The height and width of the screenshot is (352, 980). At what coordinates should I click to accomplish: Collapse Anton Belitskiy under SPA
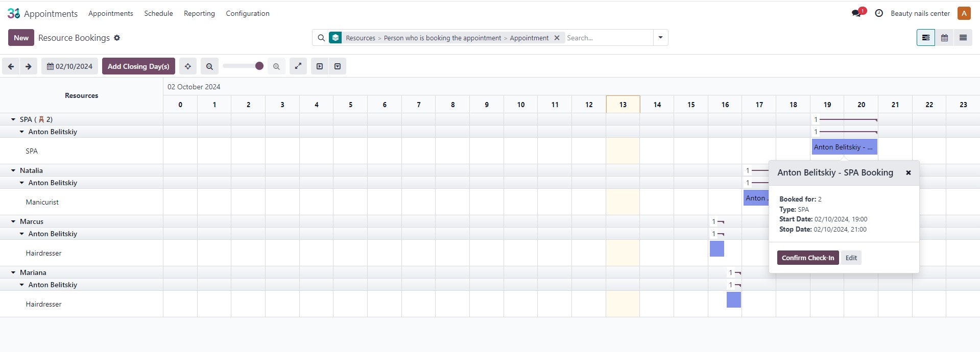[x=22, y=132]
